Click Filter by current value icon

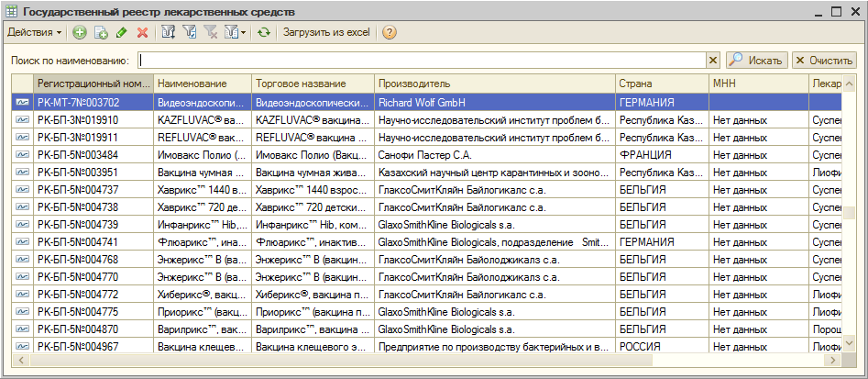190,32
